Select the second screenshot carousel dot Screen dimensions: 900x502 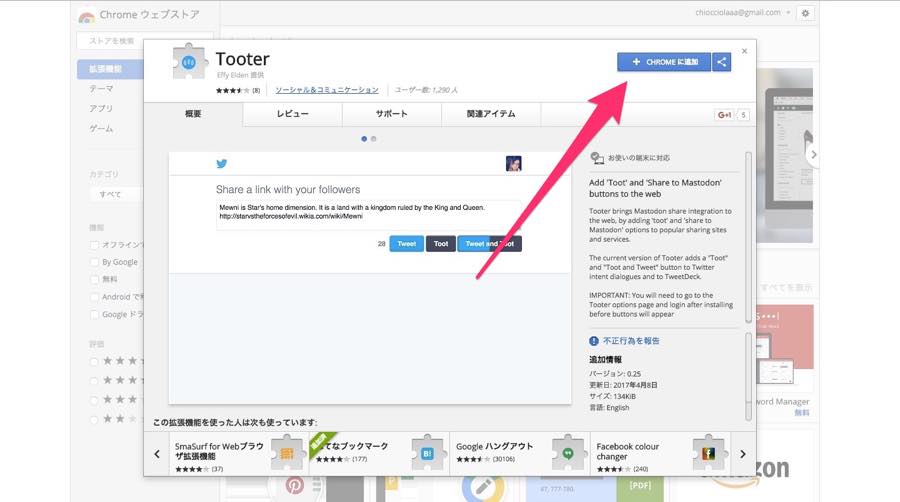[x=374, y=139]
